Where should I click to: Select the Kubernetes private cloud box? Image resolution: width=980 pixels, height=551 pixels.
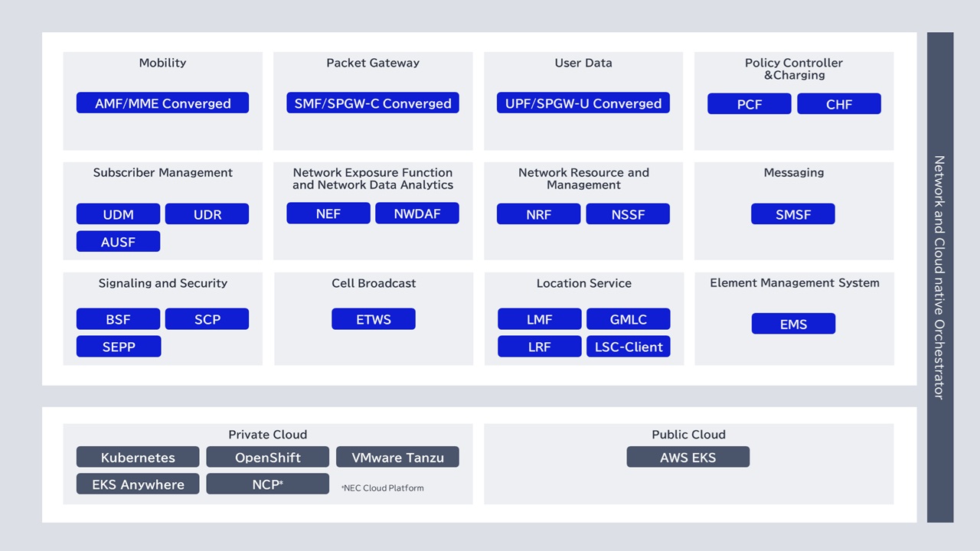pos(138,458)
